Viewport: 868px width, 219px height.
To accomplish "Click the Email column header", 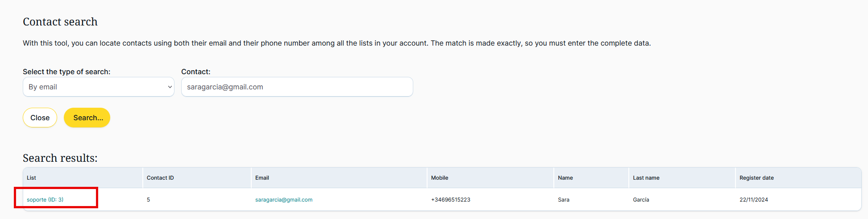I will pyautogui.click(x=262, y=178).
